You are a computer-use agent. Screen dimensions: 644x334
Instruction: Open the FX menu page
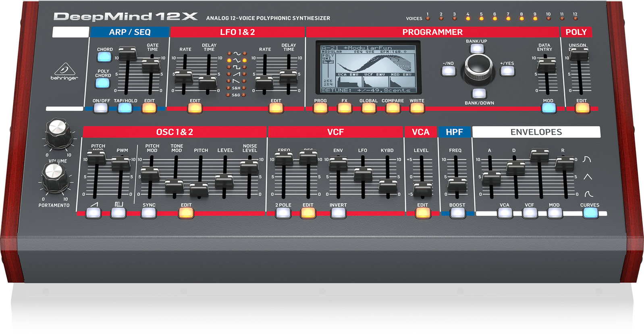[345, 108]
